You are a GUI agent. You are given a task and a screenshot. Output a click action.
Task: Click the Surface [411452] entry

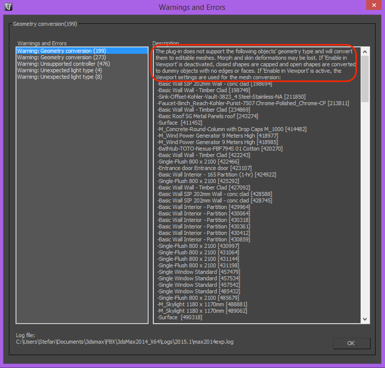(x=180, y=123)
